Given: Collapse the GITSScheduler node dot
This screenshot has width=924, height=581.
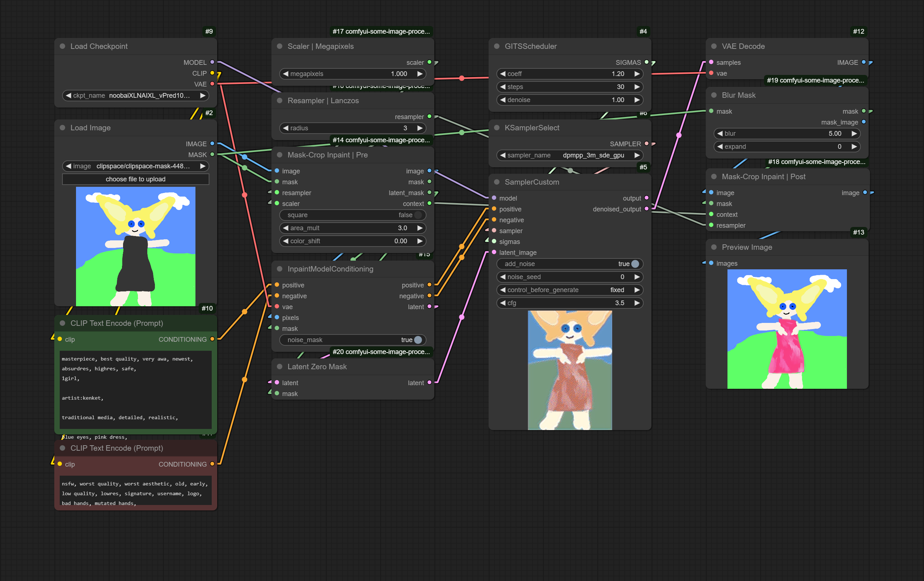Looking at the screenshot, I should click(497, 46).
